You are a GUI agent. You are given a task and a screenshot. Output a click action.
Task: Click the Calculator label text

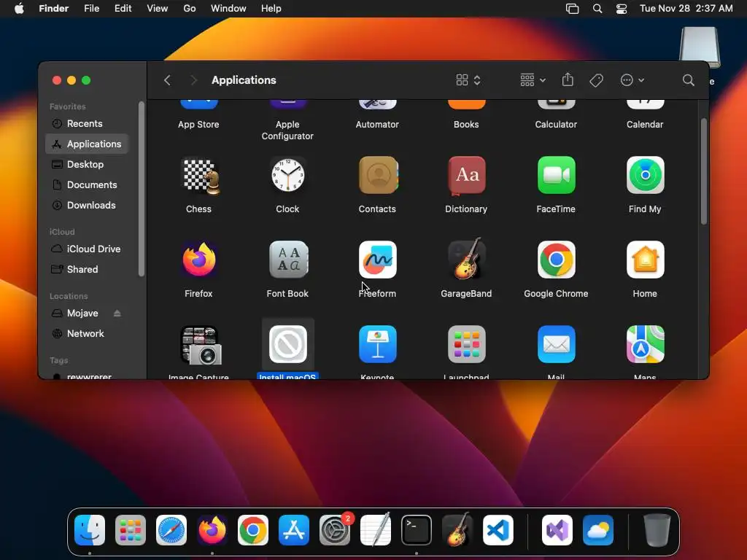tap(556, 124)
